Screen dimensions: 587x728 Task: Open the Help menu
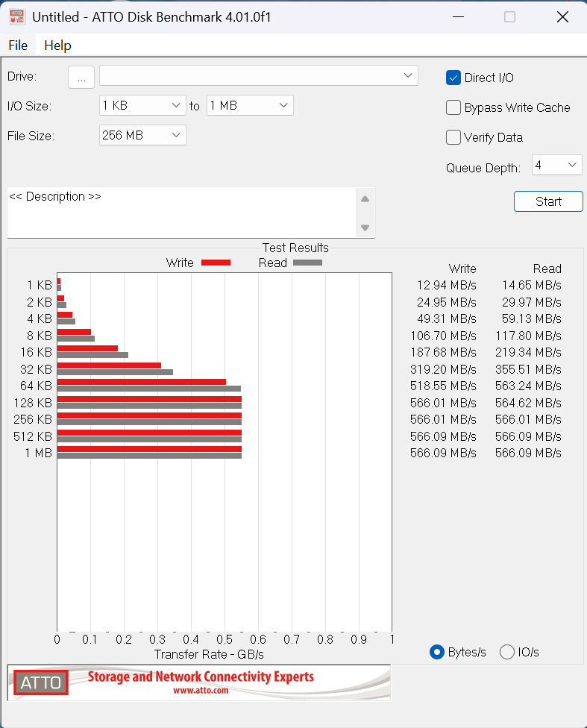(57, 45)
